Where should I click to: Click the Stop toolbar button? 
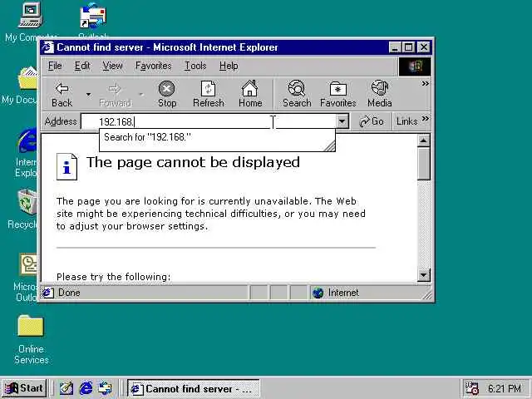[166, 94]
